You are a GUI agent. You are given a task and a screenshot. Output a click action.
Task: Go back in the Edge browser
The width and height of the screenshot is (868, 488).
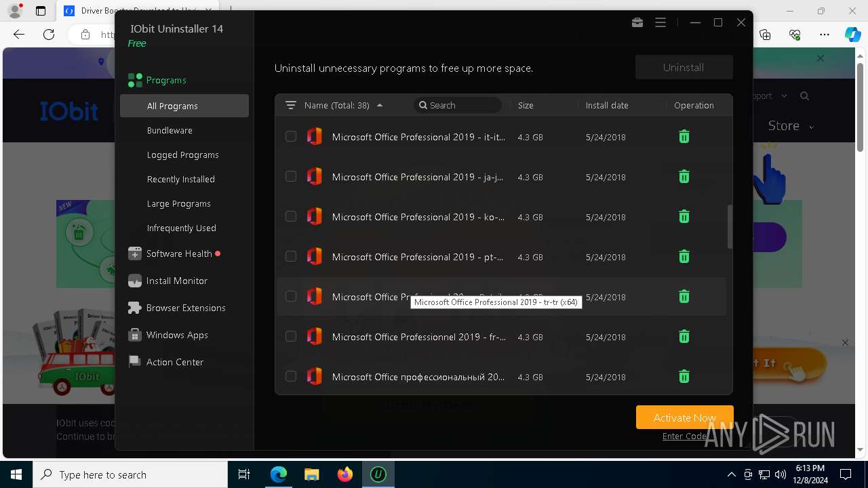(19, 35)
